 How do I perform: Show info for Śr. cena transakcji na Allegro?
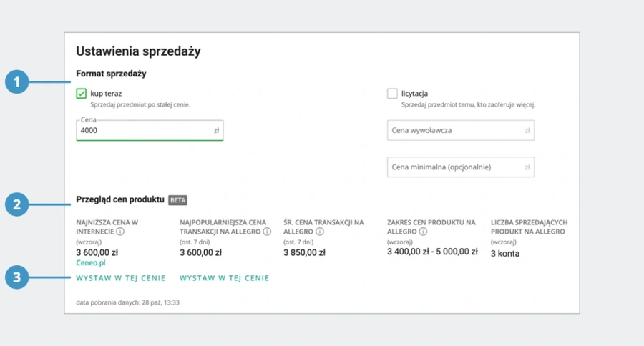320,232
